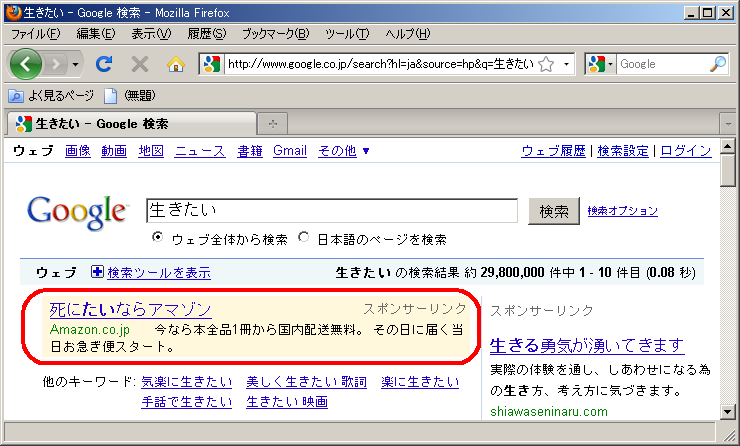Open the ブックマーク(B) menu
Image resolution: width=740 pixels, height=446 pixels.
coord(276,34)
